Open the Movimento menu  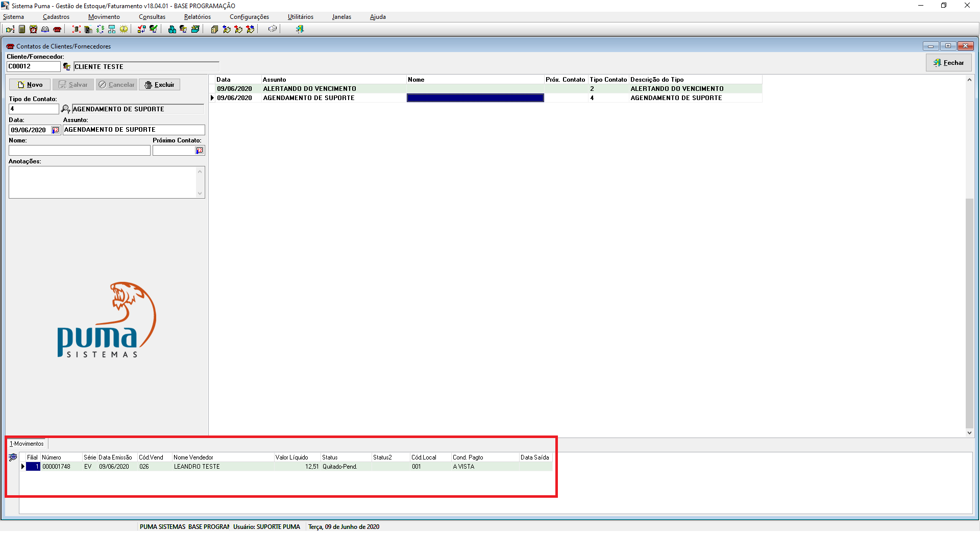104,17
